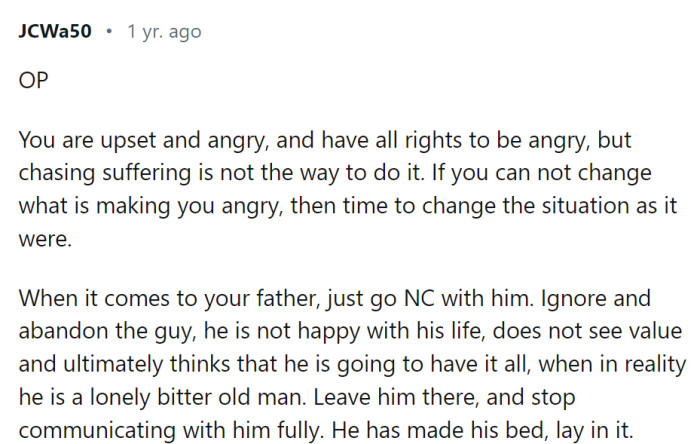Viewport: 700px width, 444px height.
Task: Click the phrase 'chasing suffering' in the comment
Action: pyautogui.click(x=105, y=173)
